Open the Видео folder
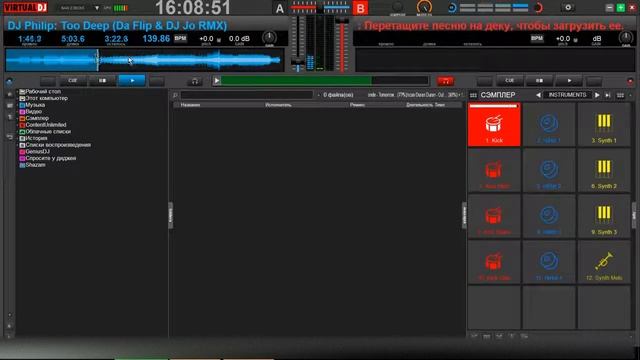The image size is (640, 360). pyautogui.click(x=31, y=111)
